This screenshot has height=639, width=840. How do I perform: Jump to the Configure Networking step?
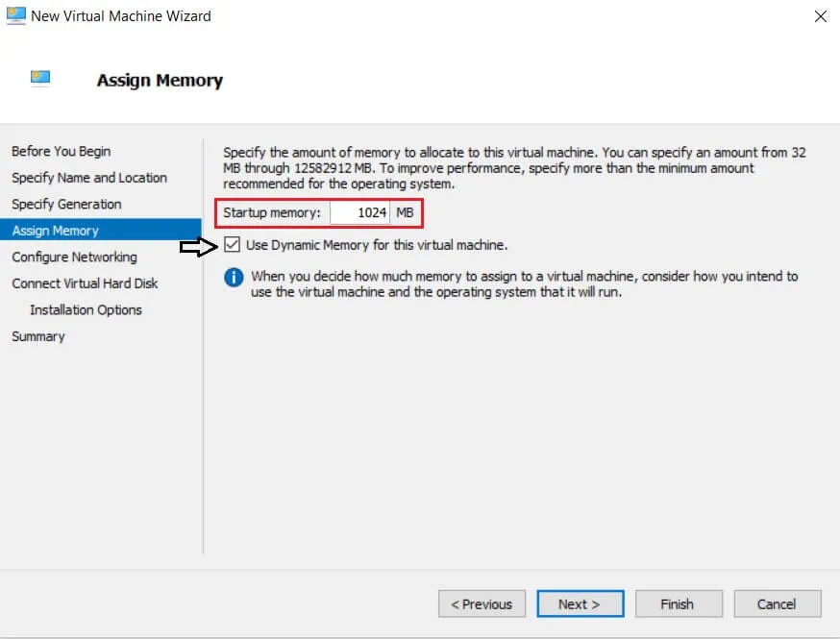pos(74,258)
